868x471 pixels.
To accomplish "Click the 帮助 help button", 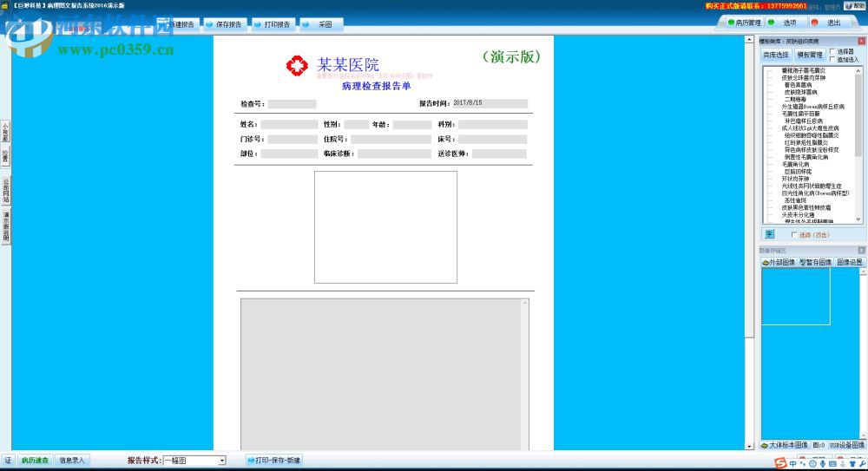I will 855,6.
